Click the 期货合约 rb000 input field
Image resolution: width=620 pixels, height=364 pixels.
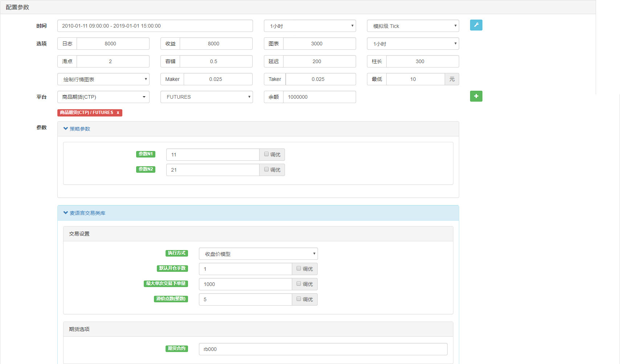(x=323, y=349)
